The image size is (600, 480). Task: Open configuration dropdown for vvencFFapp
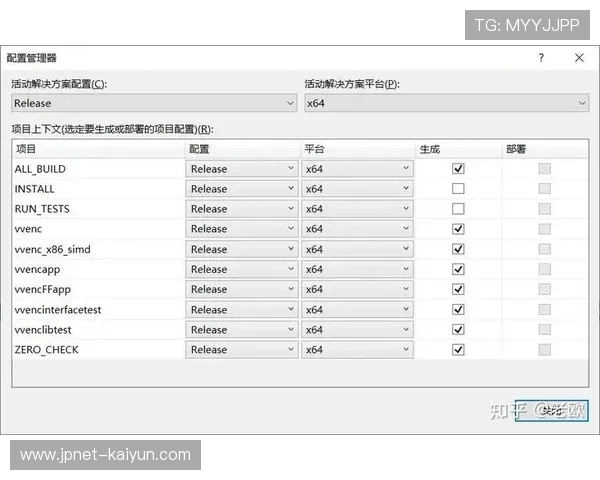(242, 289)
